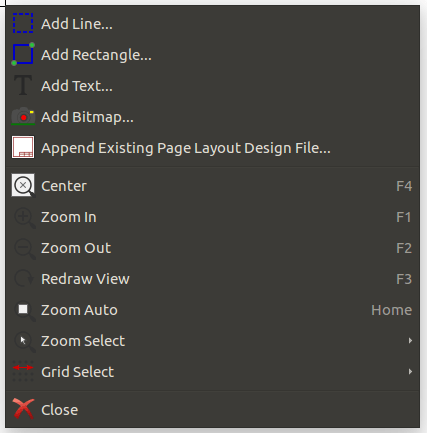Screen dimensions: 427x433
Task: Click the Redraw View refresh icon
Action: 24,279
